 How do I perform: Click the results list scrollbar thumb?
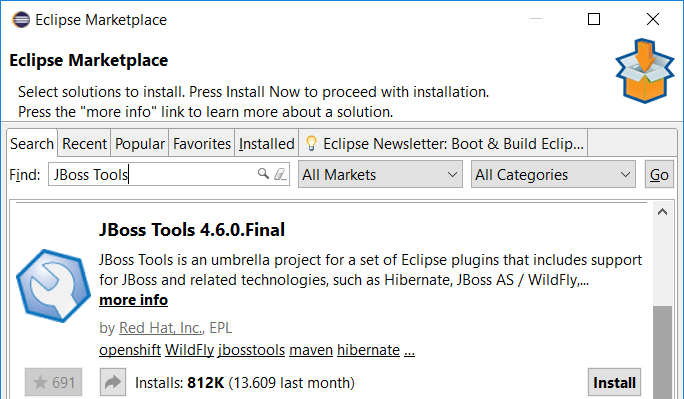click(663, 352)
